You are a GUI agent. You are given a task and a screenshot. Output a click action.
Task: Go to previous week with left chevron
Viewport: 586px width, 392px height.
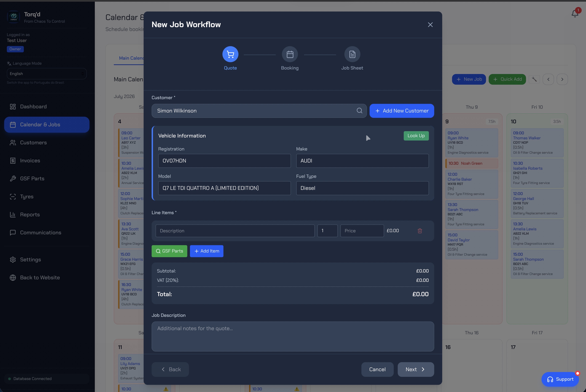click(x=548, y=79)
